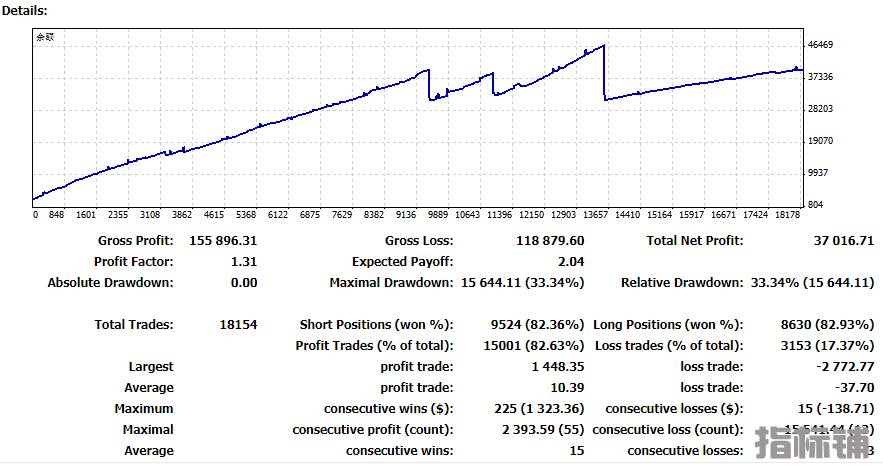Click the Loss trades (% of total): label
The image size is (883, 467).
(x=669, y=345)
